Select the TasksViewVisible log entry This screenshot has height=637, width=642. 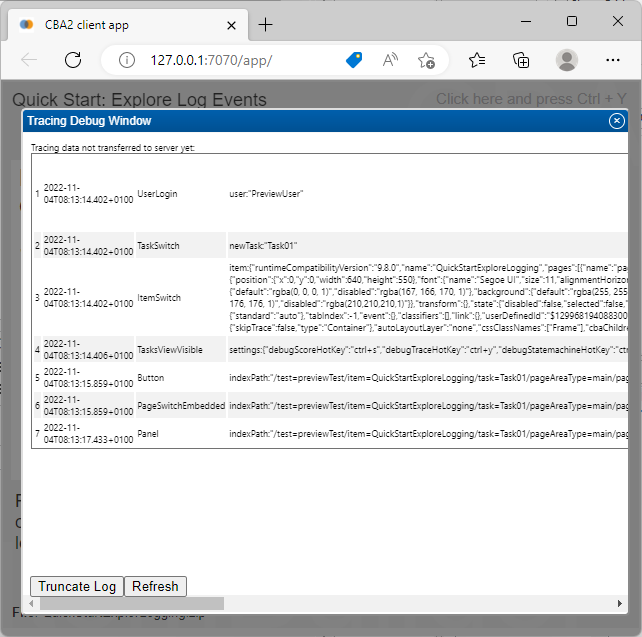[x=170, y=349]
